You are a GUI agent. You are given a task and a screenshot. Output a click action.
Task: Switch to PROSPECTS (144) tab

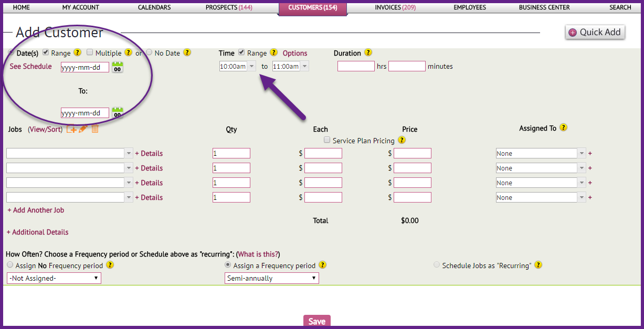229,7
